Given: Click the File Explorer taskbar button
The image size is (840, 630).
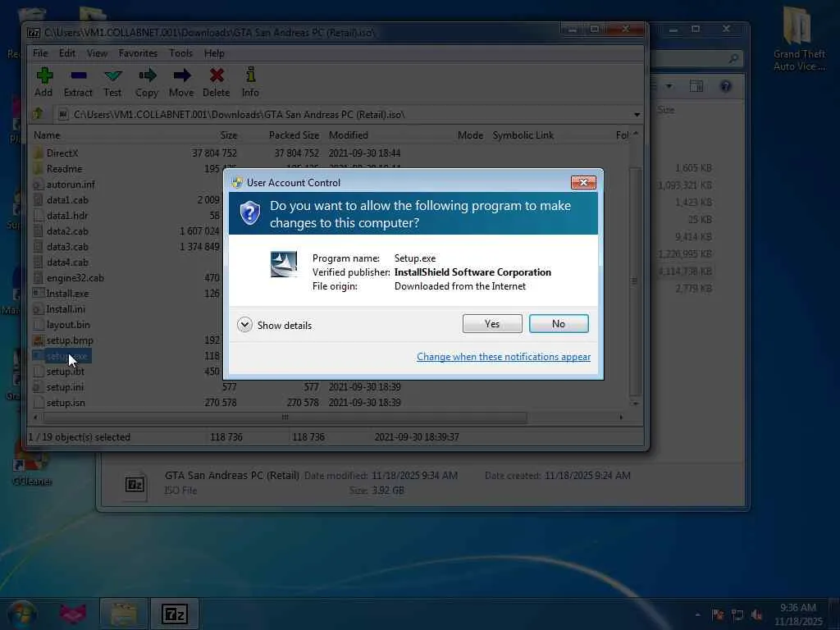Looking at the screenshot, I should point(123,614).
